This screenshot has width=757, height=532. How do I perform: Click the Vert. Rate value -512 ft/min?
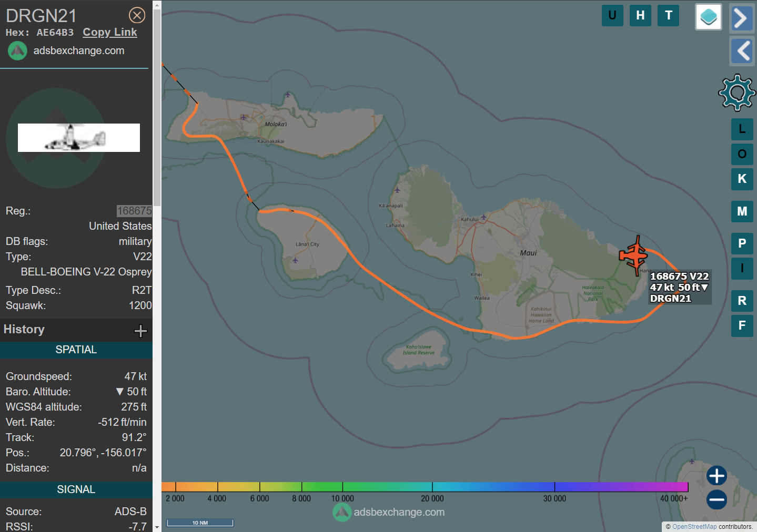122,422
